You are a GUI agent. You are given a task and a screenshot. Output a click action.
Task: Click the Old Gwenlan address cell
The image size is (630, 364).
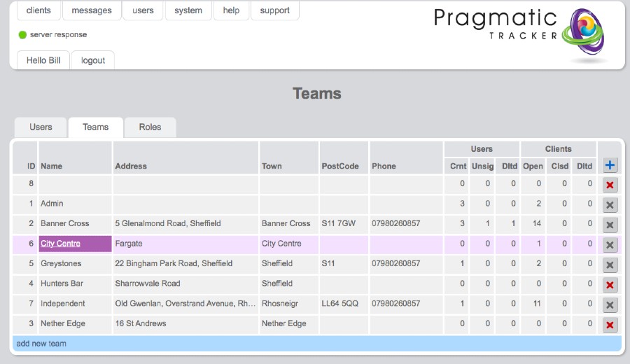[x=185, y=303]
